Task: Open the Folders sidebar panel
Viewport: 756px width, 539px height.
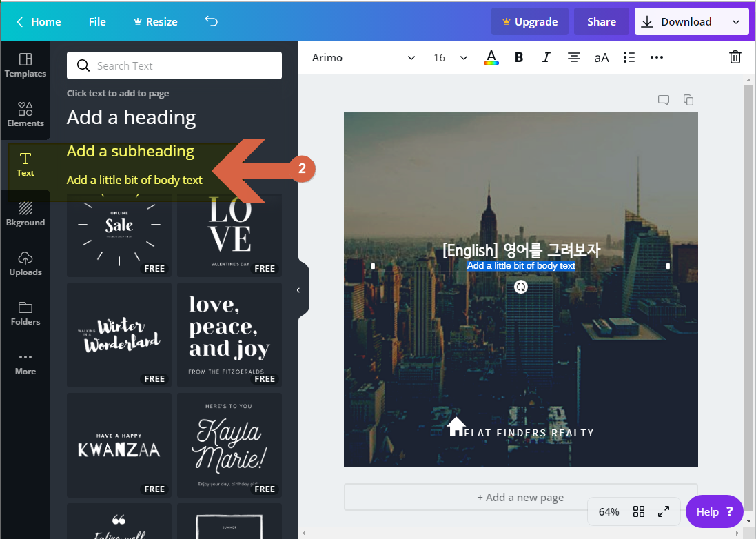Action: [x=25, y=314]
